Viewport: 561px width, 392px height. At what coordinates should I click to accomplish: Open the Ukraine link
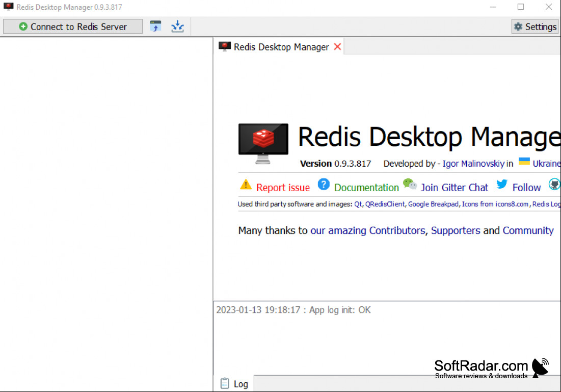[x=546, y=164]
